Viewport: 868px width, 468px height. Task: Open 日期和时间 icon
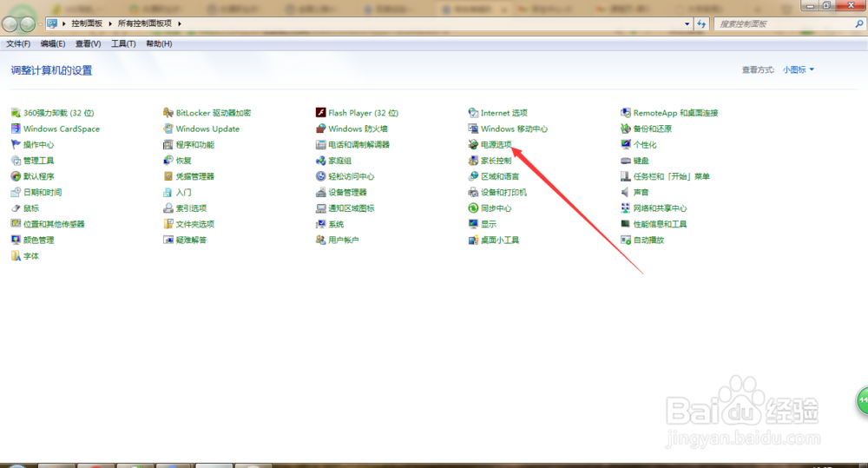tap(16, 193)
